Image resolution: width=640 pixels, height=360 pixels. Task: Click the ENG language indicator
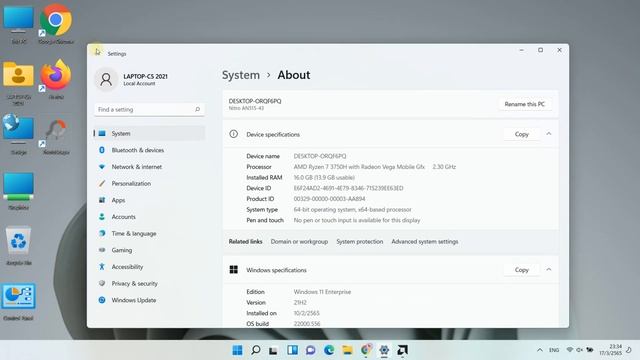tap(554, 350)
